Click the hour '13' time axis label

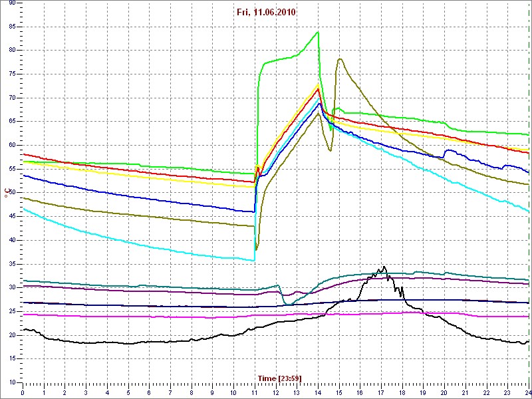[297, 393]
